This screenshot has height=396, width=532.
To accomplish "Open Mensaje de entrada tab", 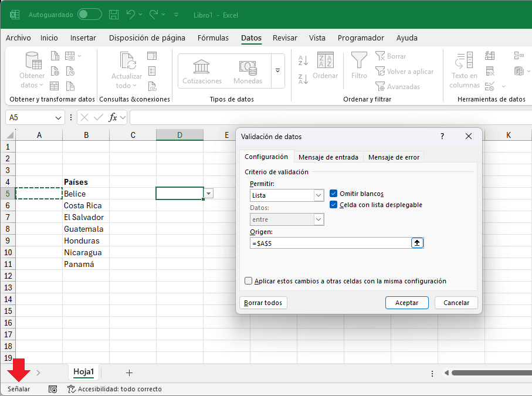I will [x=328, y=157].
